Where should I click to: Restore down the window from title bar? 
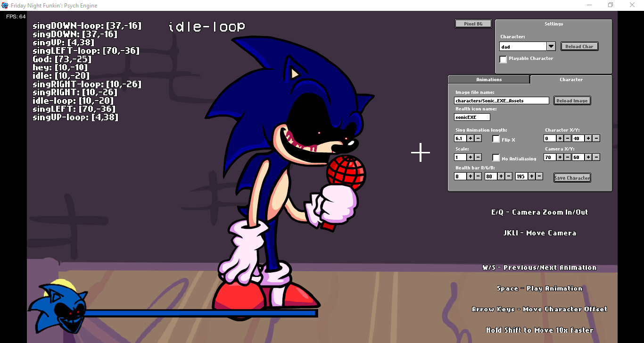[611, 5]
